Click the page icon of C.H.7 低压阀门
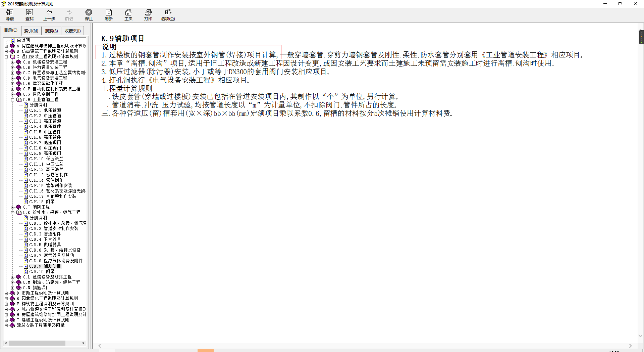644x352 pixels. pos(26,142)
